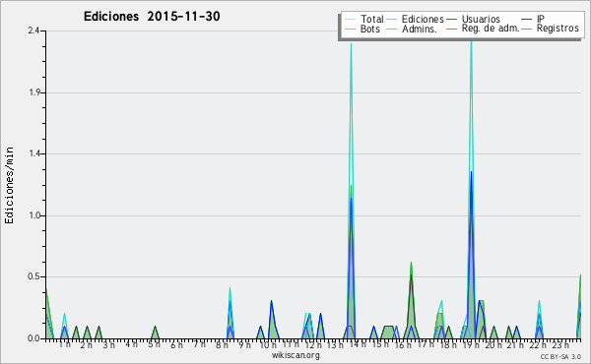Click the '15 h' x-axis label
Image resolution: width=591 pixels, height=364 pixels.
(x=380, y=344)
